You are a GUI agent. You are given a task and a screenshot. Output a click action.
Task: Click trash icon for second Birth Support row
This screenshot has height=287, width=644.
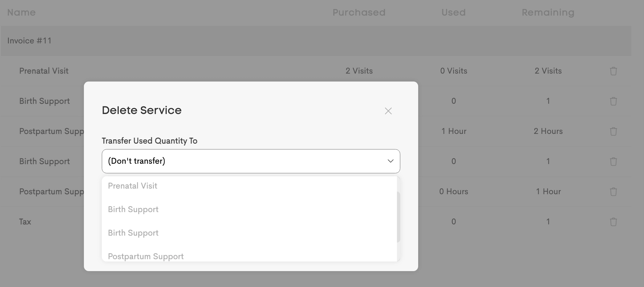pyautogui.click(x=613, y=161)
